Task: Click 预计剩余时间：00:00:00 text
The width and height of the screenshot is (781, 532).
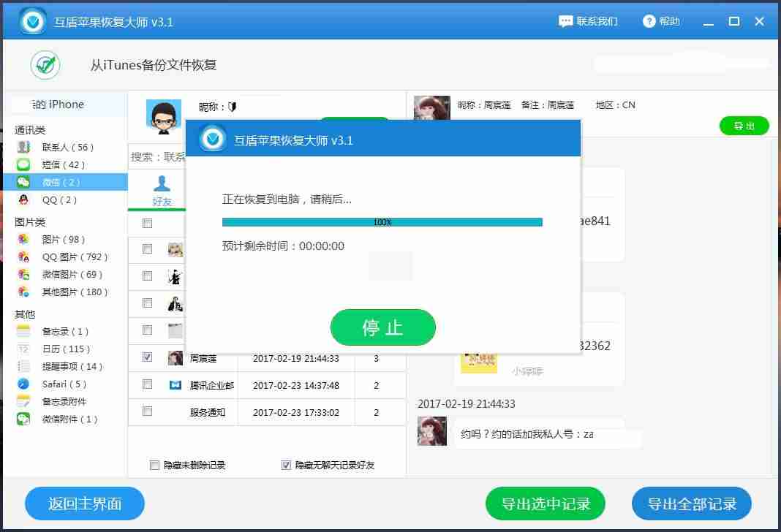Action: pyautogui.click(x=283, y=246)
